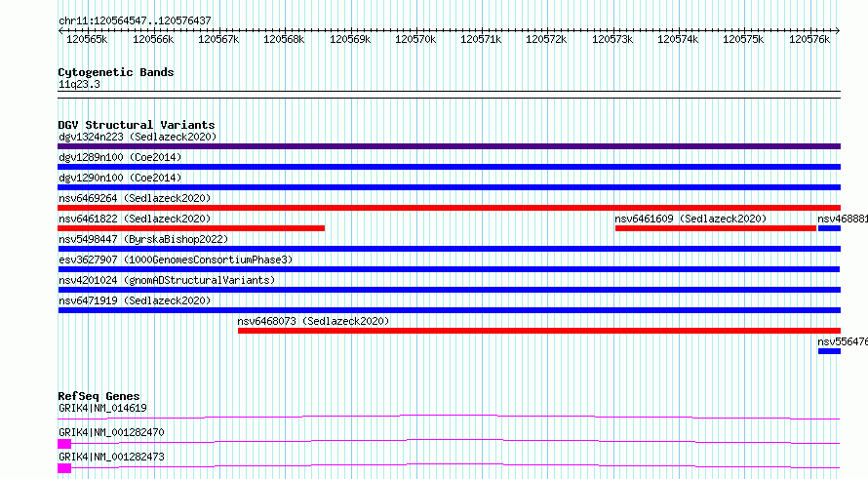Viewport: 868px width, 479px height.
Task: Open the dgv1290n100 (Coe2014) label
Action: pyautogui.click(x=120, y=178)
